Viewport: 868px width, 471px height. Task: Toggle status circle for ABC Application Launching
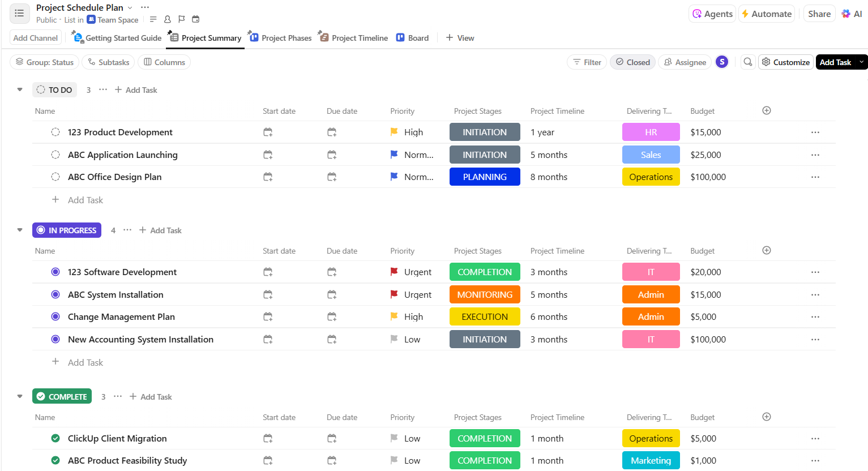coord(55,155)
